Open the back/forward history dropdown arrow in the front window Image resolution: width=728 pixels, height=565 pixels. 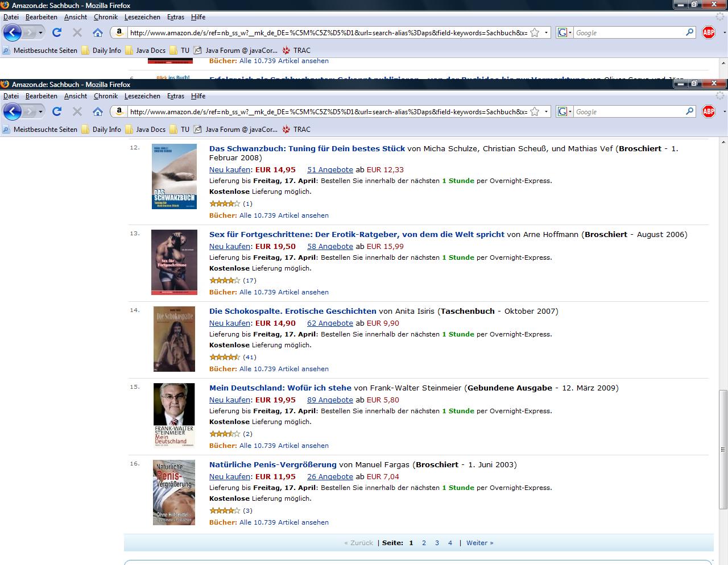[40, 112]
